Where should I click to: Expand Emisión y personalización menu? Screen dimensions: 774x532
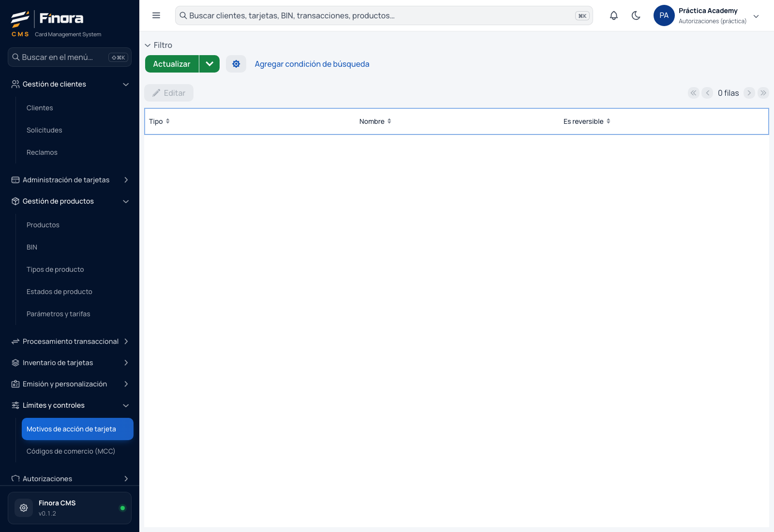(x=126, y=384)
